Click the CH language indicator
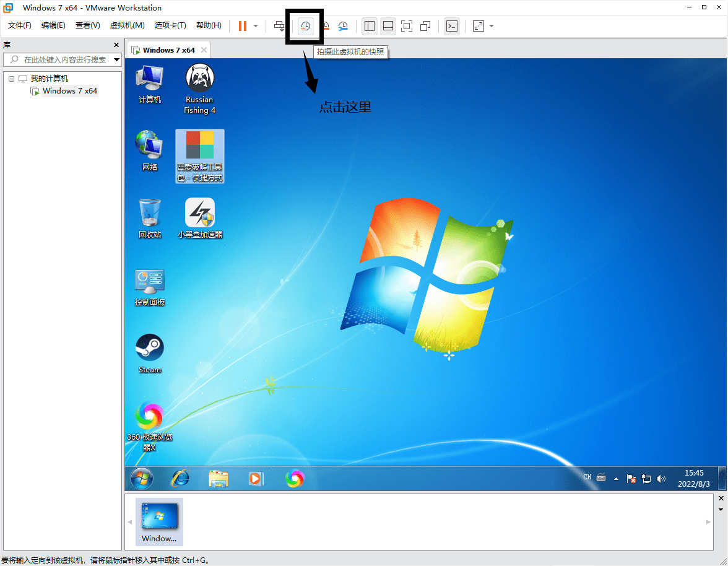The width and height of the screenshot is (728, 566). (x=587, y=477)
